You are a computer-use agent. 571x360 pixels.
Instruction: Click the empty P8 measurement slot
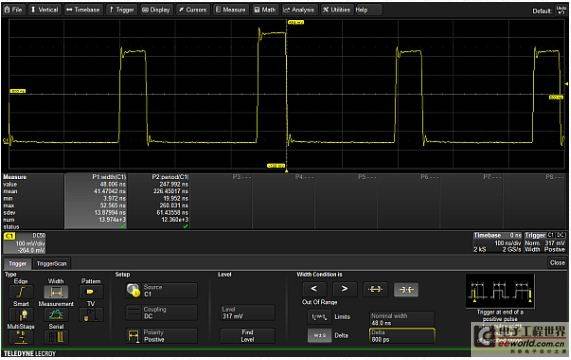click(x=535, y=201)
